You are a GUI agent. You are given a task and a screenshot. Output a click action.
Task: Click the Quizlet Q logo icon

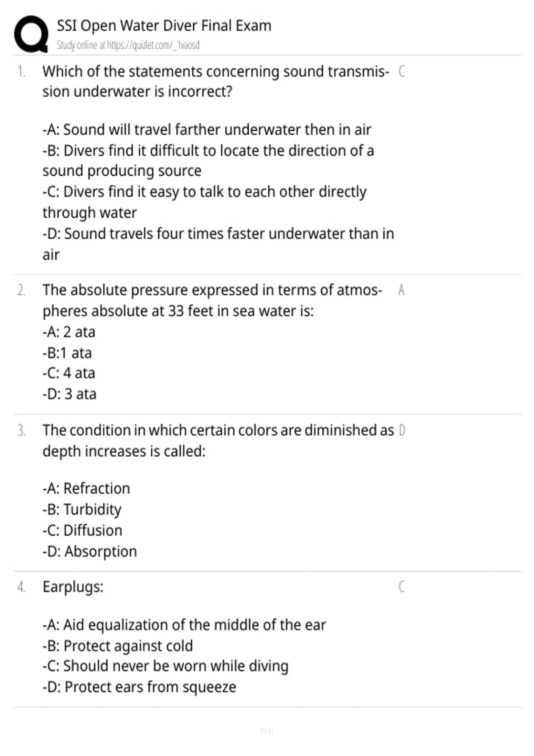tap(31, 34)
